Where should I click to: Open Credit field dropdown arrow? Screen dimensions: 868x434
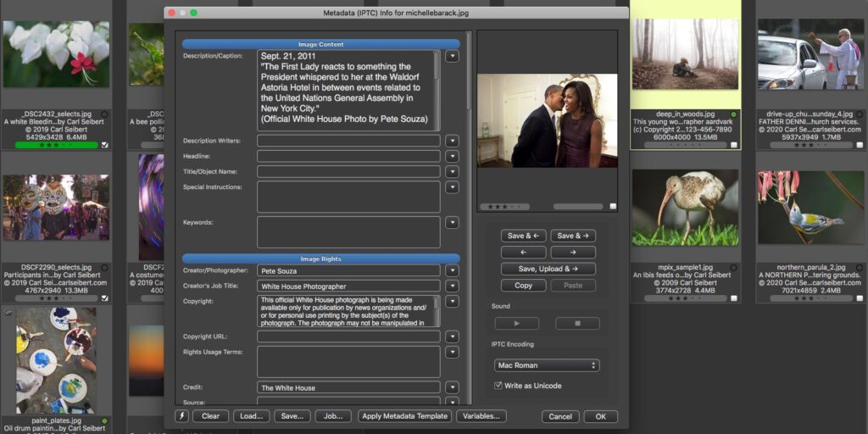pos(453,387)
